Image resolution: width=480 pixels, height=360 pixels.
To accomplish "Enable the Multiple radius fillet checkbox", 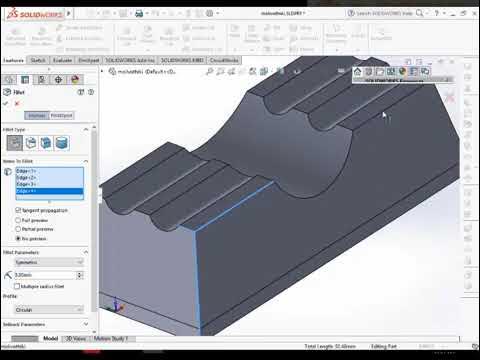I will tap(17, 286).
